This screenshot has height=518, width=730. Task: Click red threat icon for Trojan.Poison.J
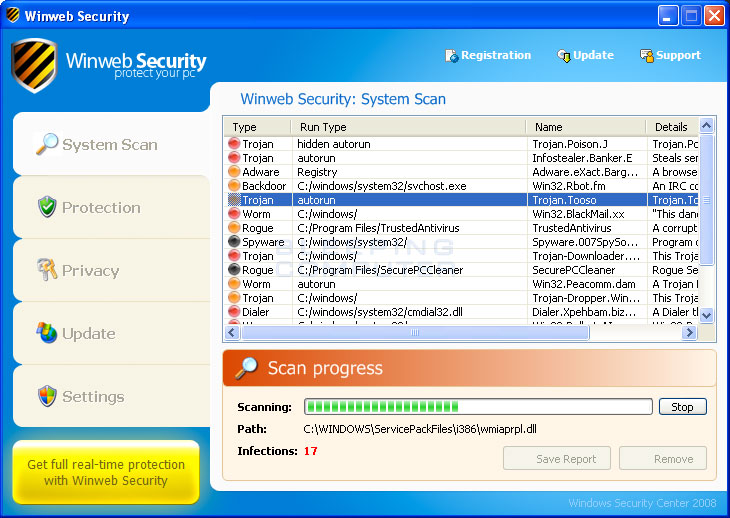coord(234,143)
